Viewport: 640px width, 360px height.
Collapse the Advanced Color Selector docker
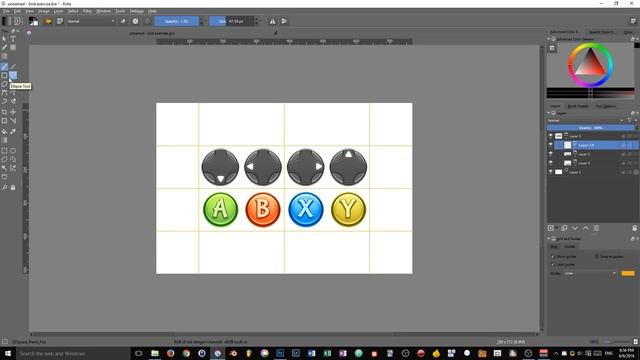pyautogui.click(x=549, y=39)
